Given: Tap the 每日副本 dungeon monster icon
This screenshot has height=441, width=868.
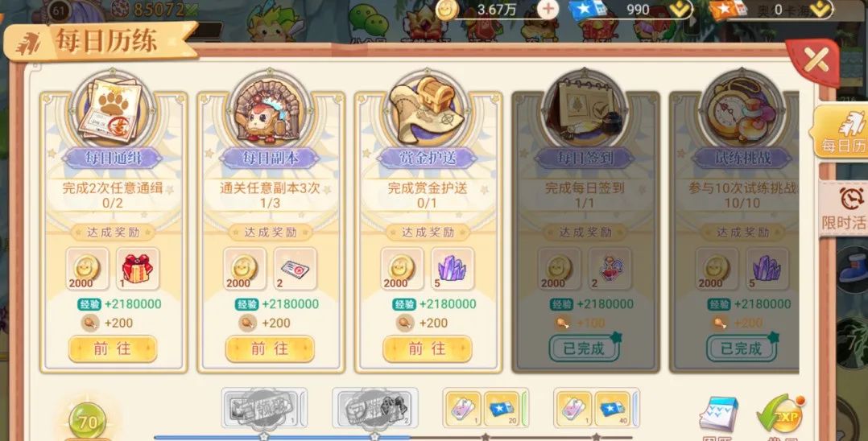Looking at the screenshot, I should click(271, 112).
